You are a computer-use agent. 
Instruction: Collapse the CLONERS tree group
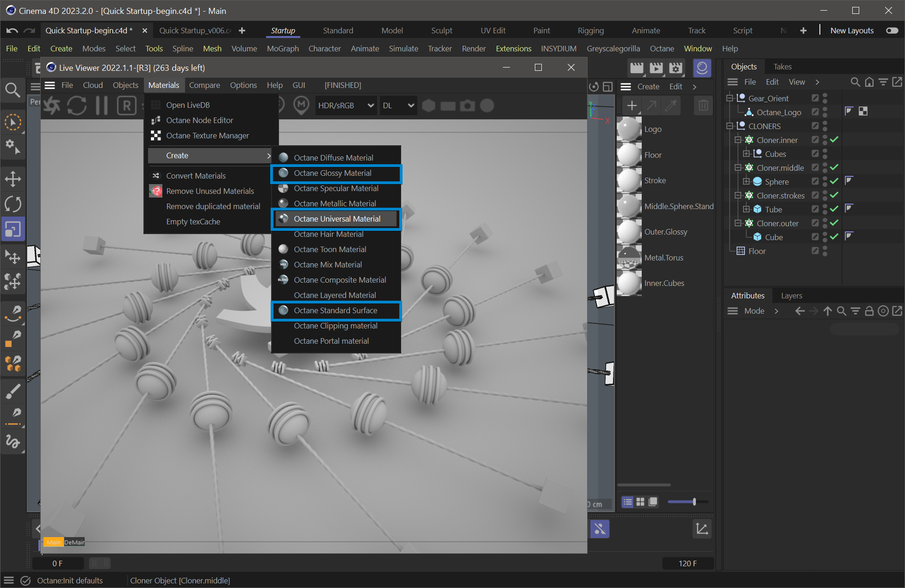[730, 126]
